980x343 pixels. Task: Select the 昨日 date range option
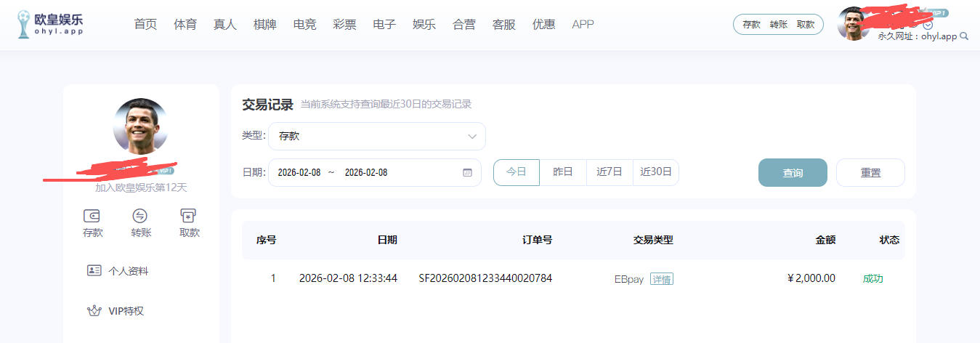tap(563, 172)
